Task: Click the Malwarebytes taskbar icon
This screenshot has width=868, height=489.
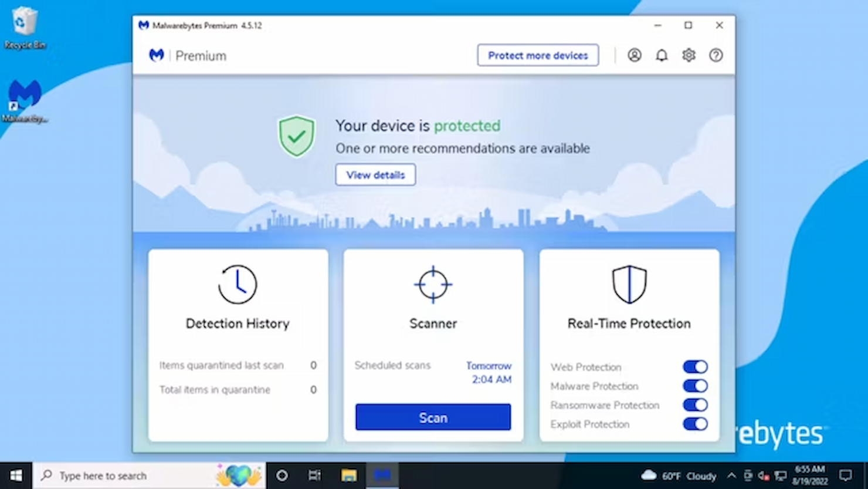Action: click(x=382, y=475)
